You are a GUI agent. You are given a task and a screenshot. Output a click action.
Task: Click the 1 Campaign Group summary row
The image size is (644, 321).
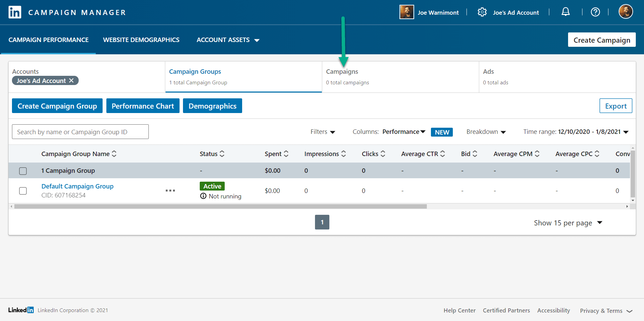tap(319, 170)
